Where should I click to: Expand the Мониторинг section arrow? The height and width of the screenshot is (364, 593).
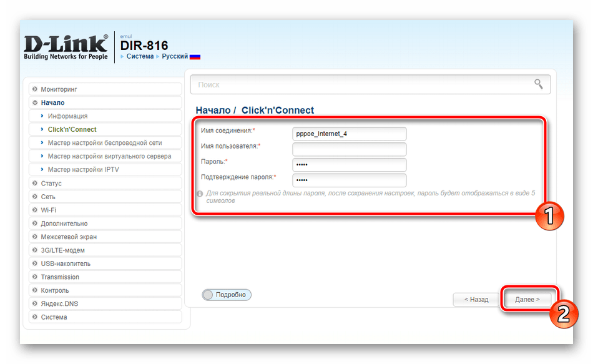pos(35,89)
